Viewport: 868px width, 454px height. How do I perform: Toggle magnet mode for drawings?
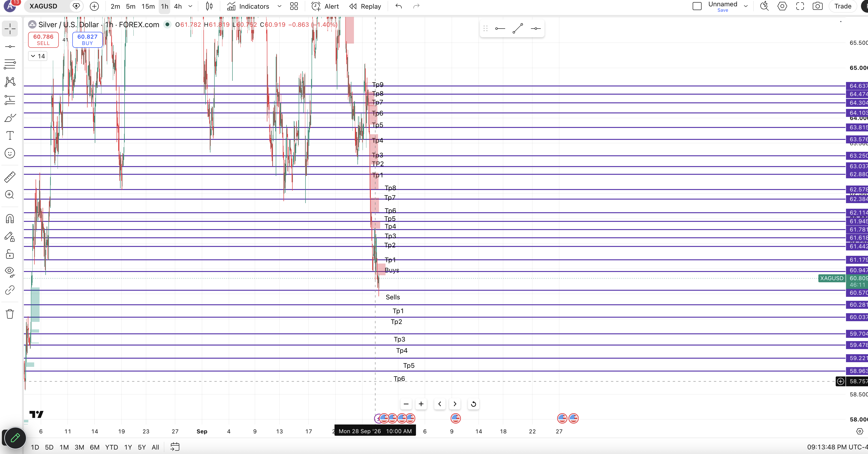10,219
